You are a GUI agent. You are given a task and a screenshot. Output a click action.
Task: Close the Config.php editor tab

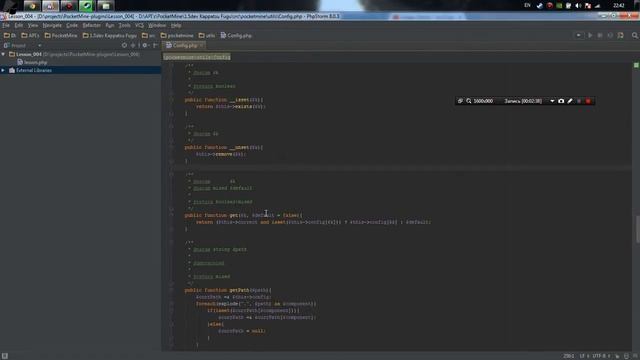coord(201,45)
